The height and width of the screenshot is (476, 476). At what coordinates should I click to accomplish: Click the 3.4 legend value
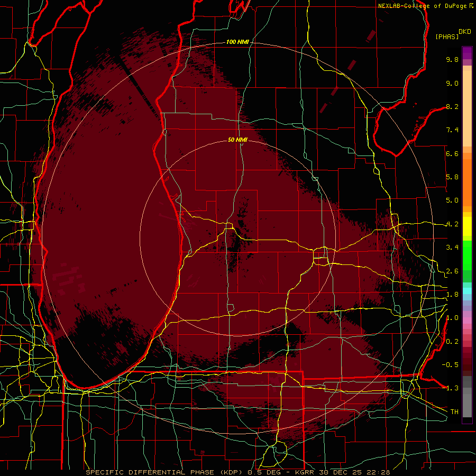click(452, 248)
